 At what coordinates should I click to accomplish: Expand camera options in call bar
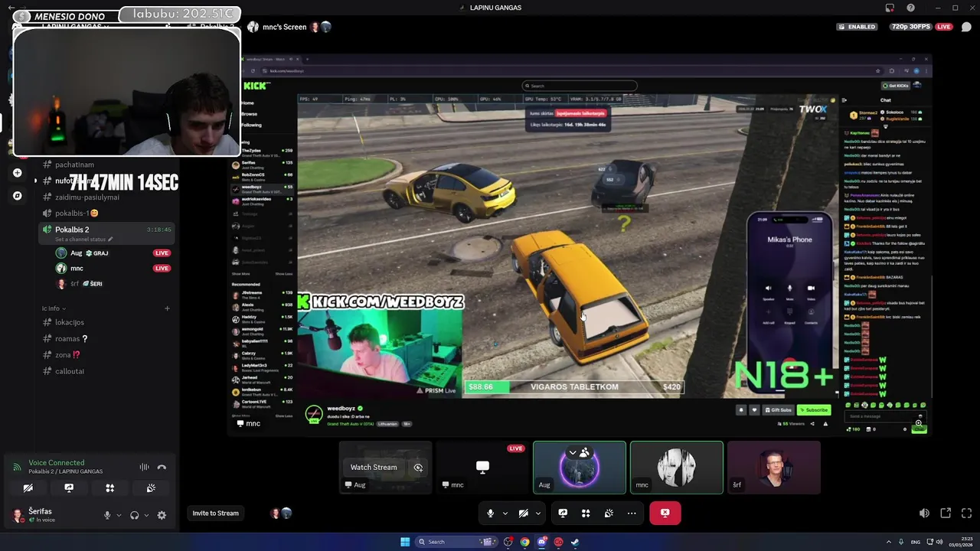pos(537,514)
